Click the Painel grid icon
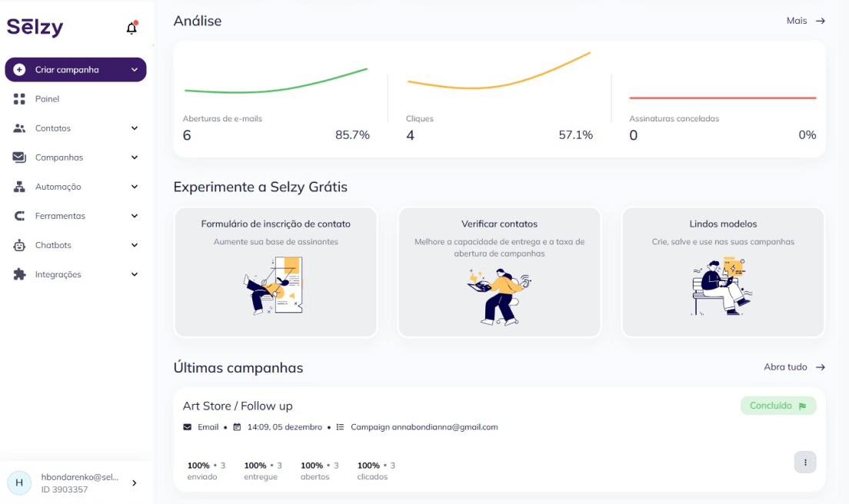Viewport: 849px width, 504px height. point(19,99)
